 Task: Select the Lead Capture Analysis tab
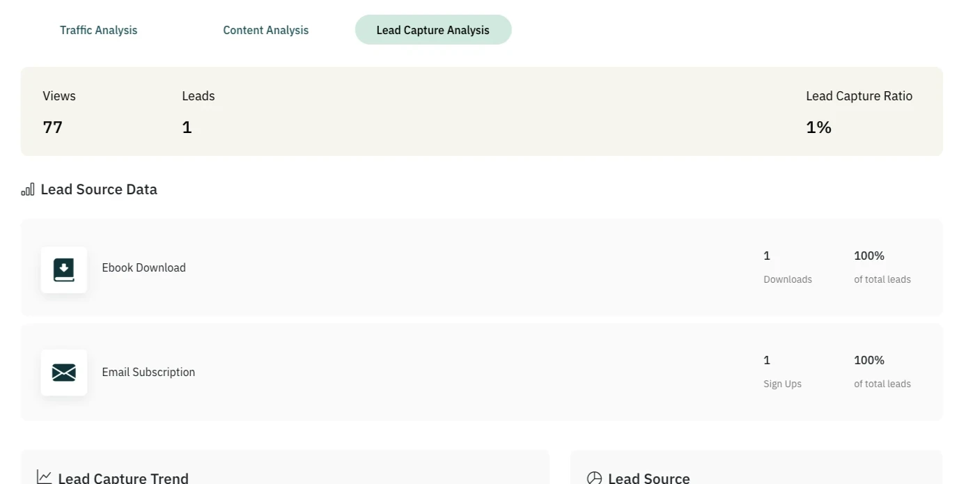[x=433, y=29]
